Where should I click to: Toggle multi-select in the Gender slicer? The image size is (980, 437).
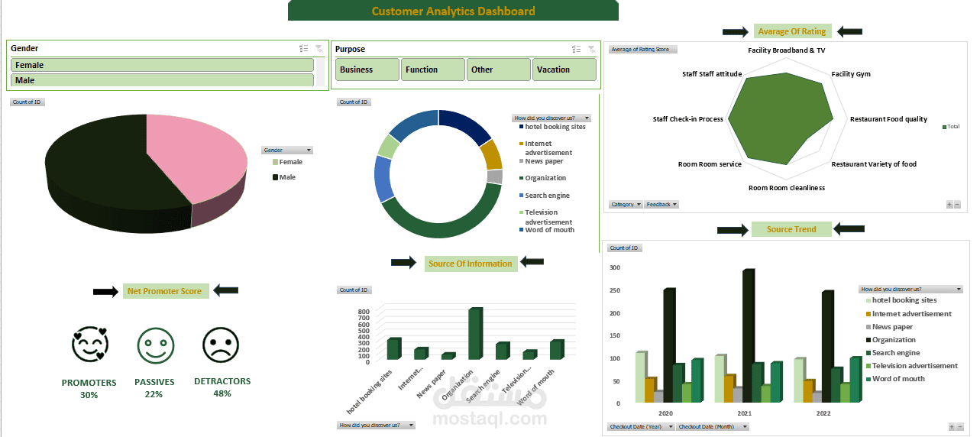pos(304,48)
